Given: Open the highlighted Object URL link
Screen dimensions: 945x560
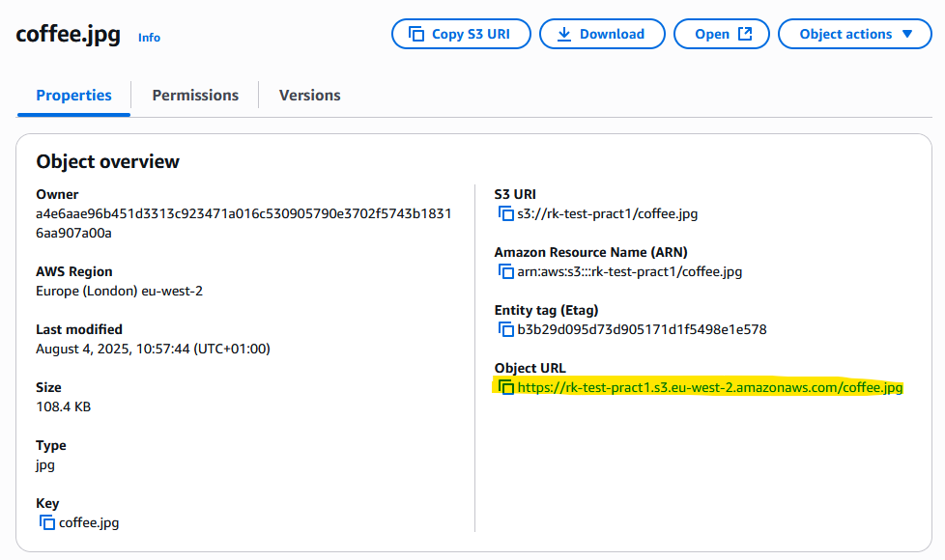Looking at the screenshot, I should [x=710, y=387].
